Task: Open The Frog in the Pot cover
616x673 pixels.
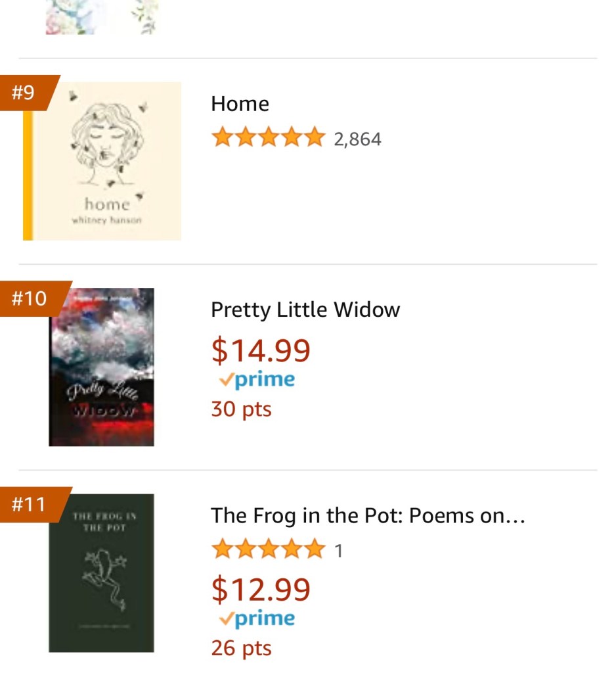Action: (102, 572)
